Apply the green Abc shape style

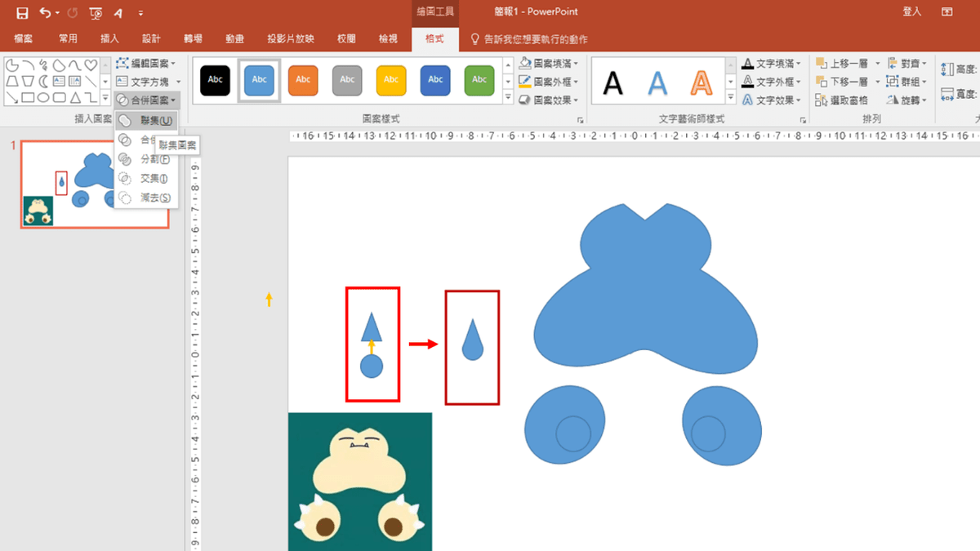pyautogui.click(x=479, y=80)
